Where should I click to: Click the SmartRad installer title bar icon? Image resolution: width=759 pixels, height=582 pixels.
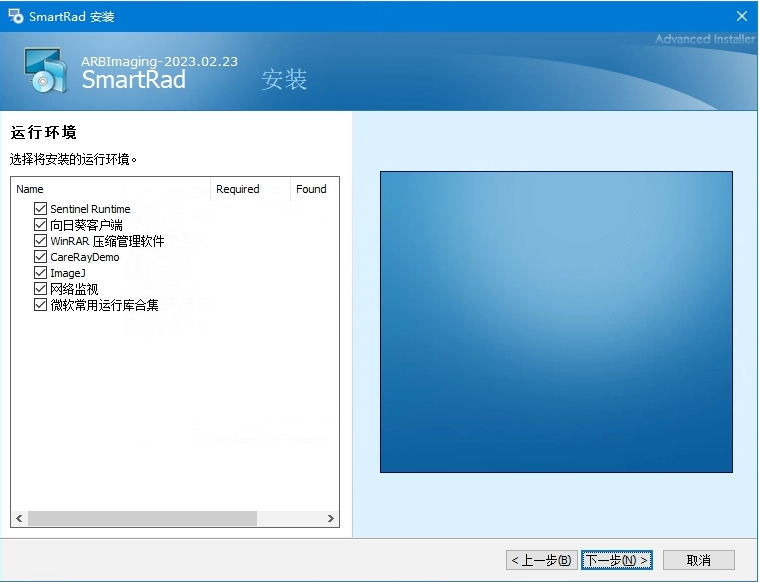click(x=15, y=16)
